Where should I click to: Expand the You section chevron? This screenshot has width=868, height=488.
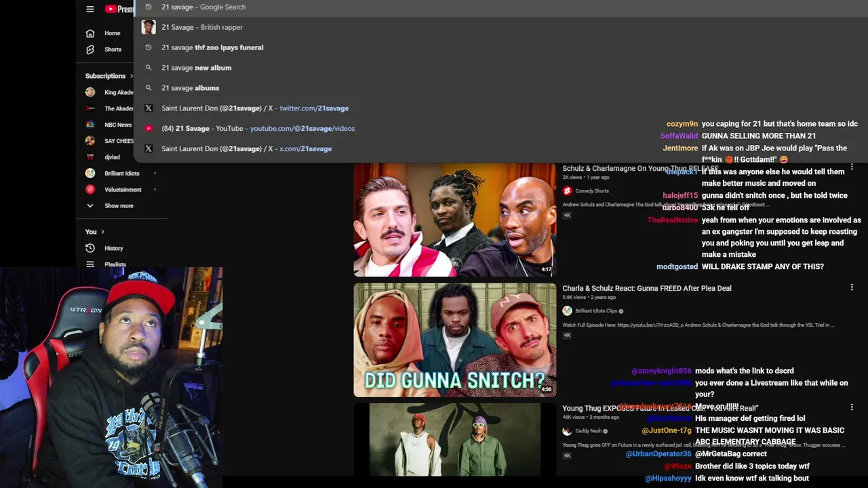point(102,232)
